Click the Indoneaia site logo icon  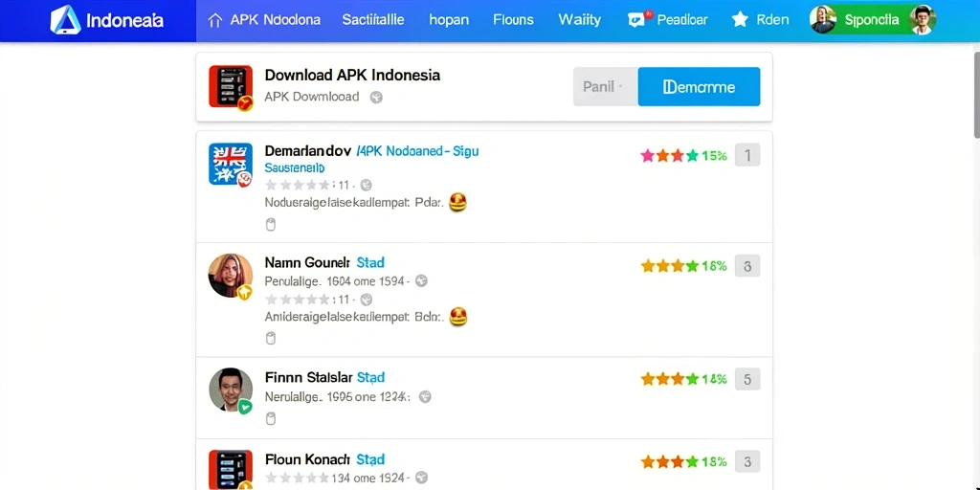point(66,20)
